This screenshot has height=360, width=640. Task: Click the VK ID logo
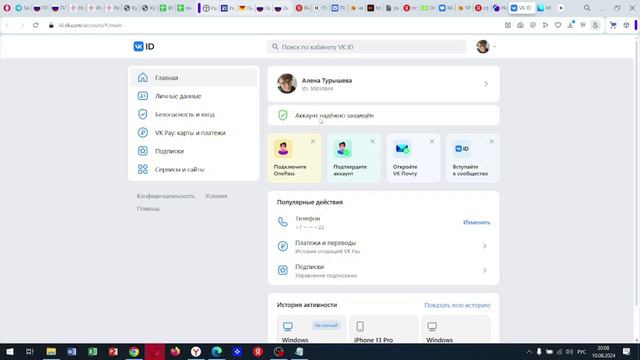tap(144, 47)
